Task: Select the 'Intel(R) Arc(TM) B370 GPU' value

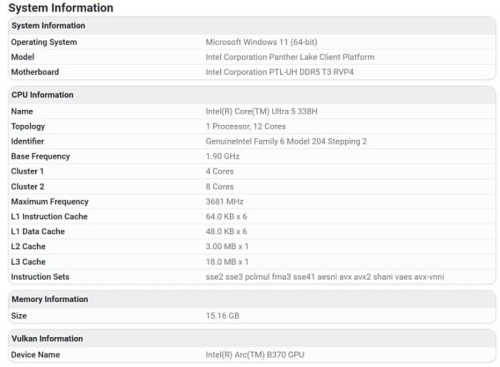Action: pyautogui.click(x=255, y=355)
